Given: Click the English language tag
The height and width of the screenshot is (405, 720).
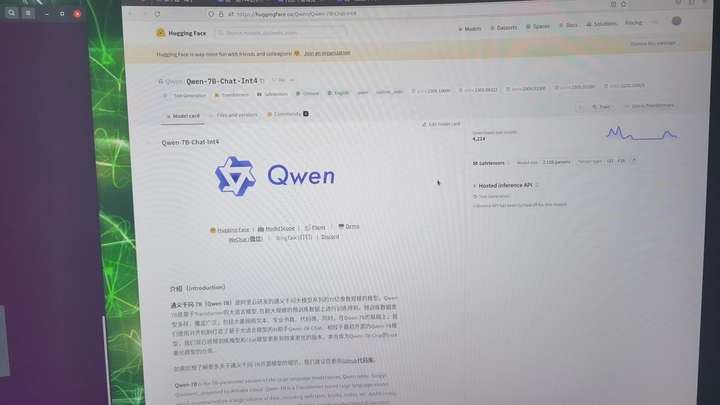Looking at the screenshot, I should tap(338, 93).
